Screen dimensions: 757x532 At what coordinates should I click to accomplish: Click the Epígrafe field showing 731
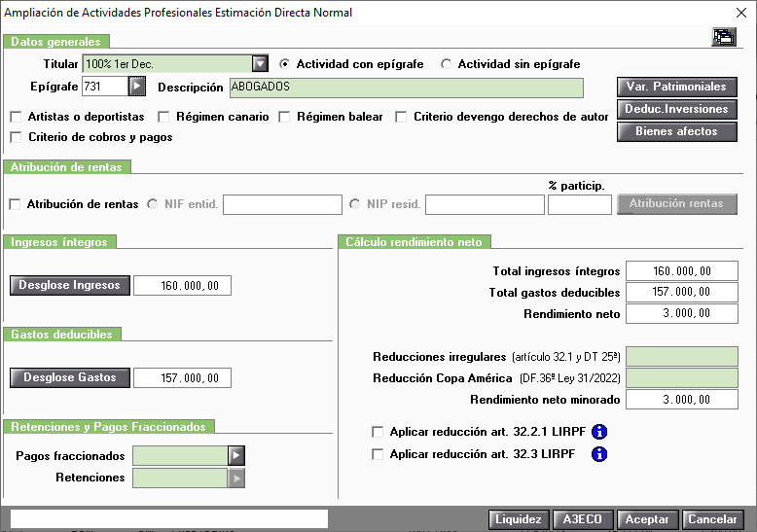[x=105, y=87]
